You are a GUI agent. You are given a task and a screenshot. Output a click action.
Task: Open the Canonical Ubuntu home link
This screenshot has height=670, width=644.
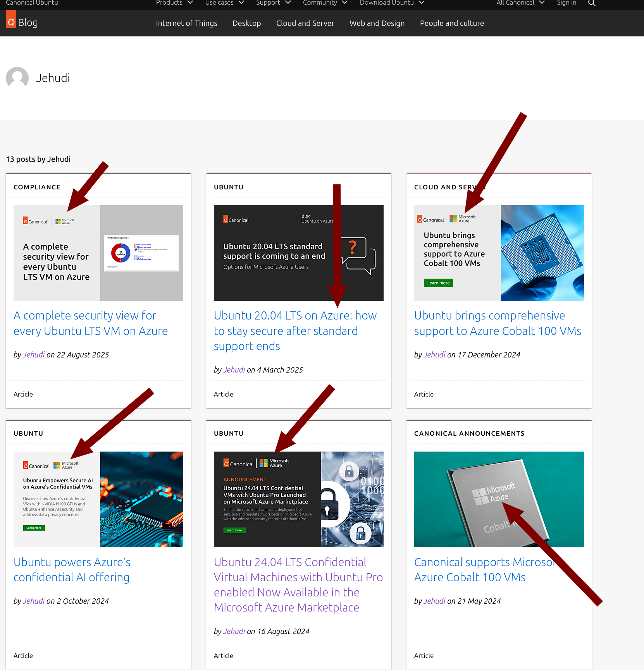[x=32, y=3]
